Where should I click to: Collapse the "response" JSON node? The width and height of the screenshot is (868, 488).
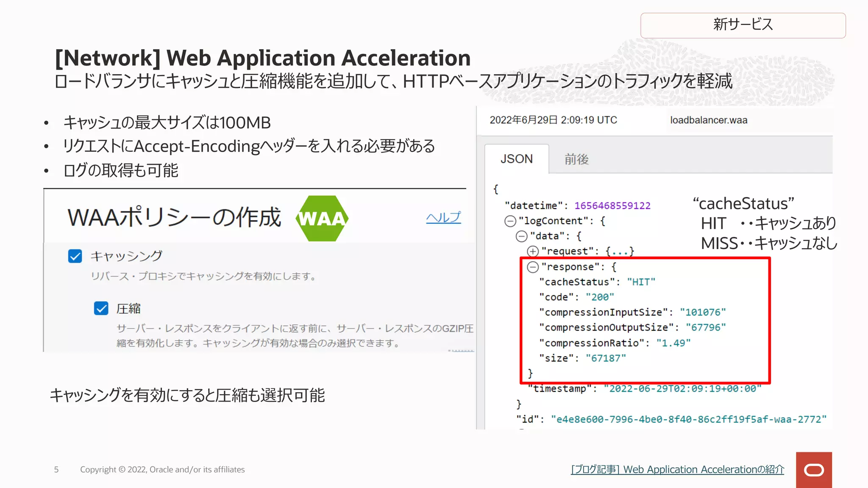point(533,267)
